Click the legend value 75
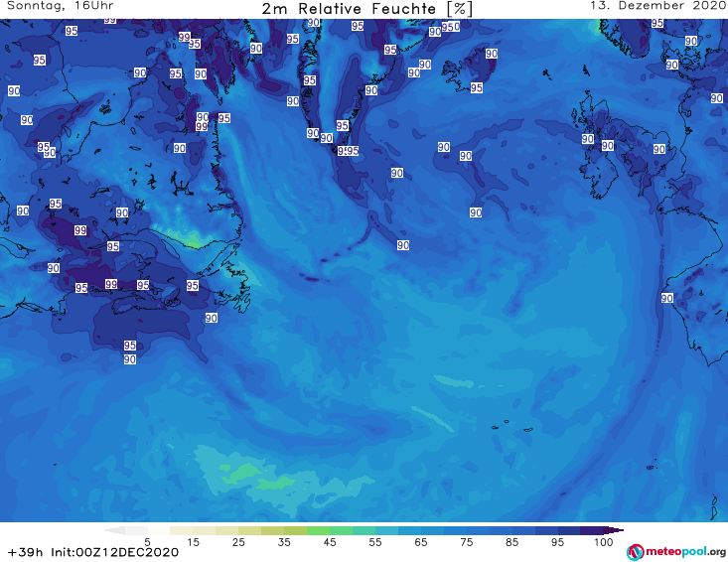 click(x=466, y=542)
